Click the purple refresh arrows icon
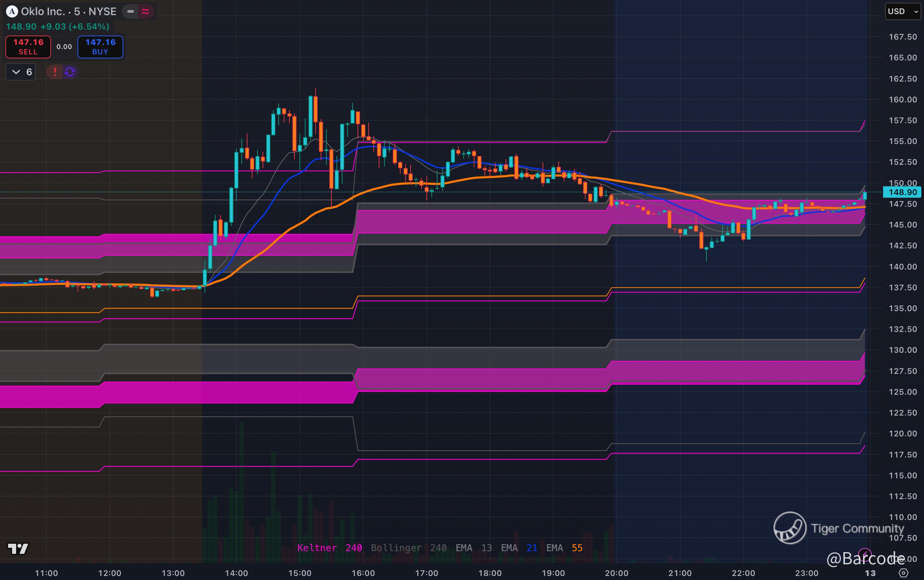 pos(70,72)
